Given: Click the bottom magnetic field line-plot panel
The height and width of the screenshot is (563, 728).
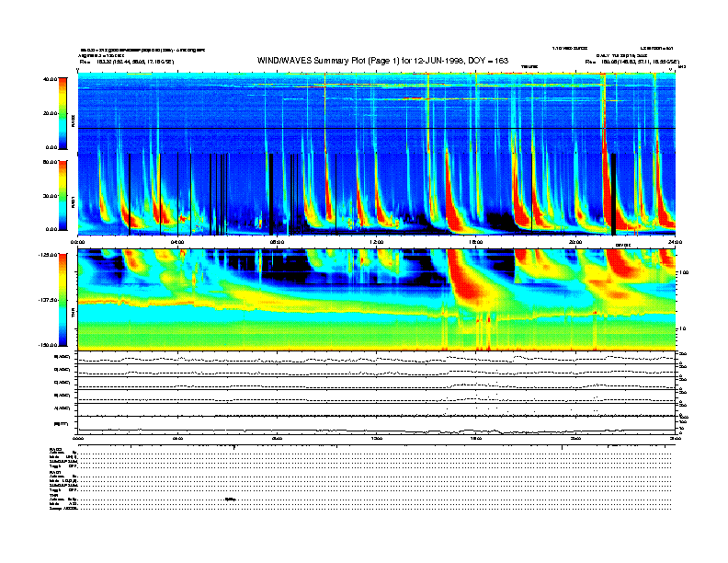Looking at the screenshot, I should pos(377,426).
